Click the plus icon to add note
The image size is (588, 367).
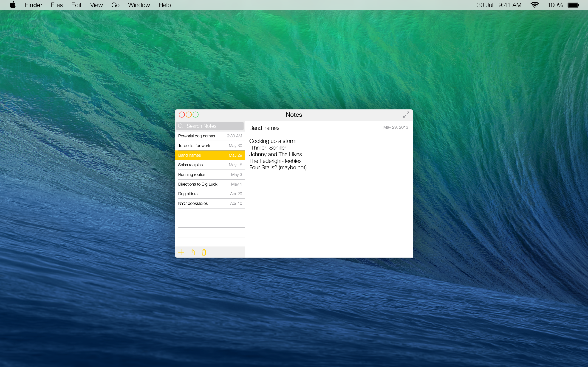181,253
